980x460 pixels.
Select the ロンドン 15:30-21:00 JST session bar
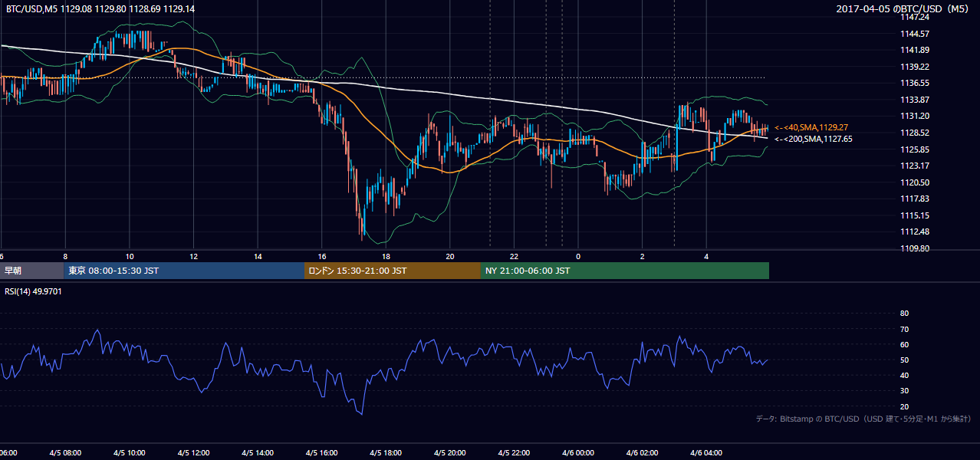click(x=393, y=271)
